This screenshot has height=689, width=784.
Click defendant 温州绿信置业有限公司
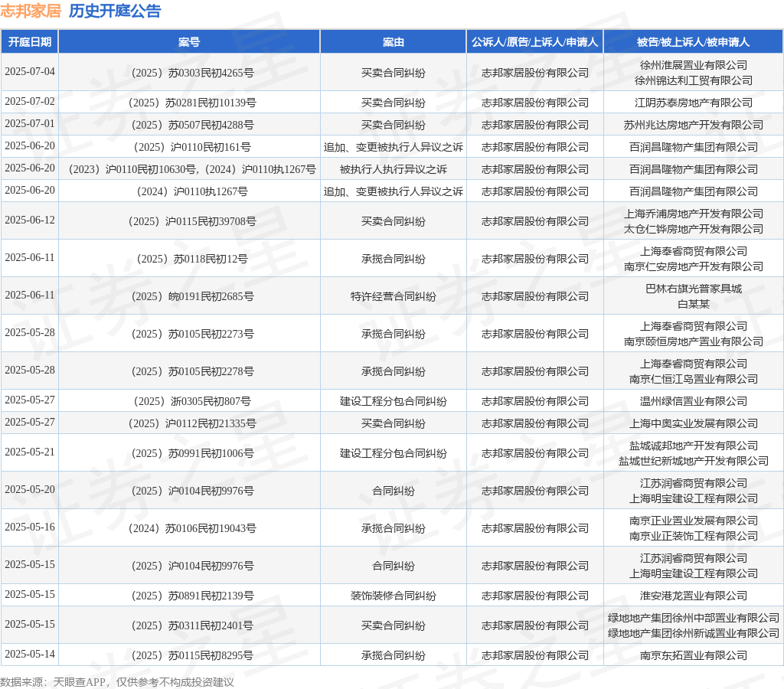[x=693, y=401]
